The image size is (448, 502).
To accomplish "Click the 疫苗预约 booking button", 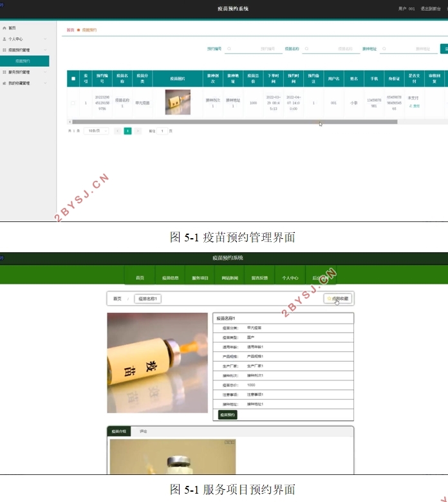I will [228, 414].
